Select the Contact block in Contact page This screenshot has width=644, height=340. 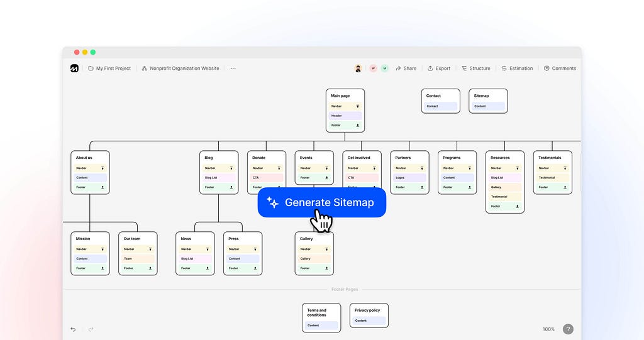pyautogui.click(x=440, y=106)
